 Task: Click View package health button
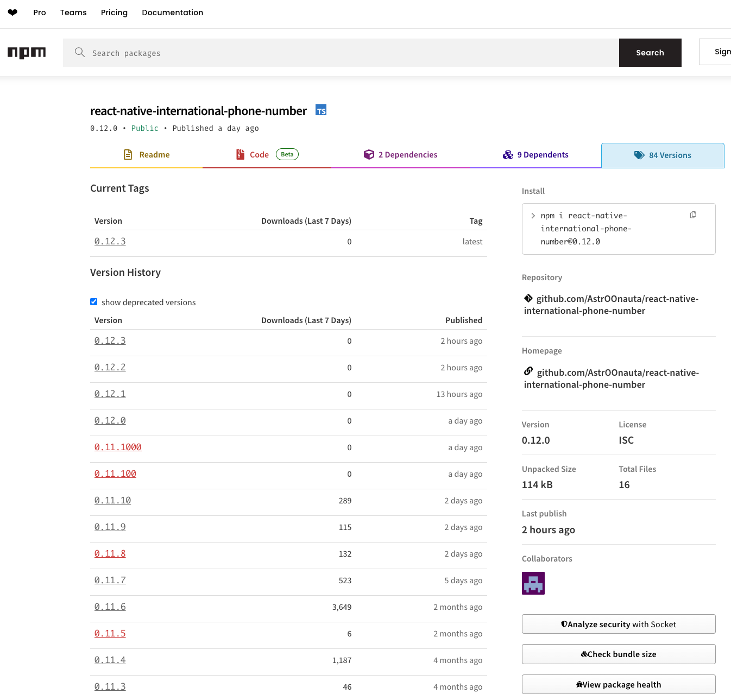click(619, 684)
